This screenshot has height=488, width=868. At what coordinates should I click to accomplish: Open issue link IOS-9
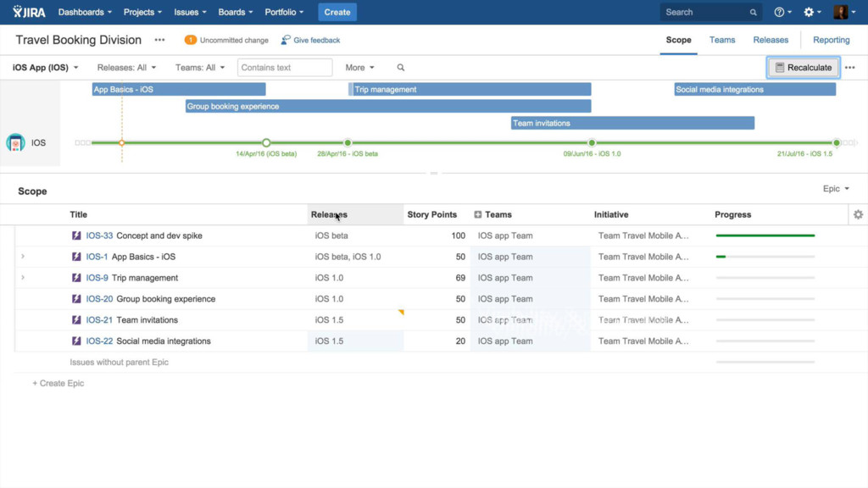pyautogui.click(x=97, y=278)
